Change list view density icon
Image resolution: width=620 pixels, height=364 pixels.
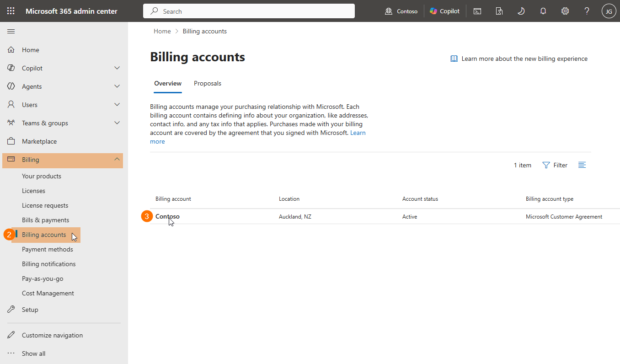(x=582, y=165)
